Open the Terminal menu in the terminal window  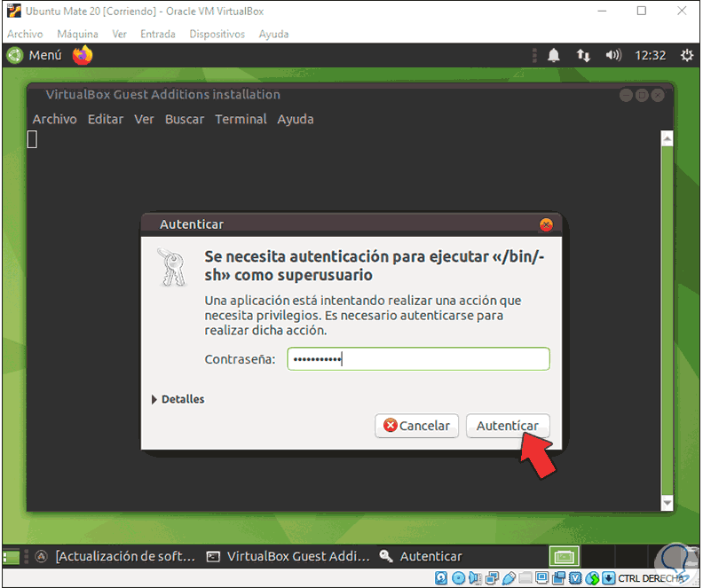241,119
